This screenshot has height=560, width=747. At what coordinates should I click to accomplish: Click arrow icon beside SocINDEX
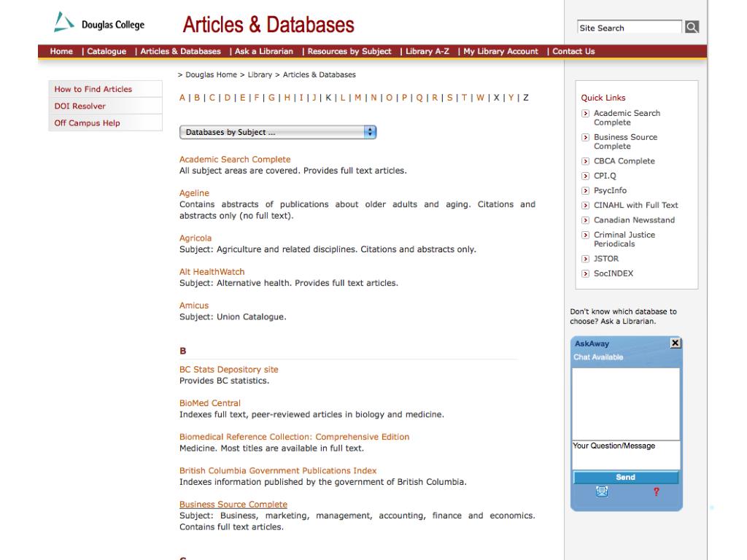coord(586,274)
